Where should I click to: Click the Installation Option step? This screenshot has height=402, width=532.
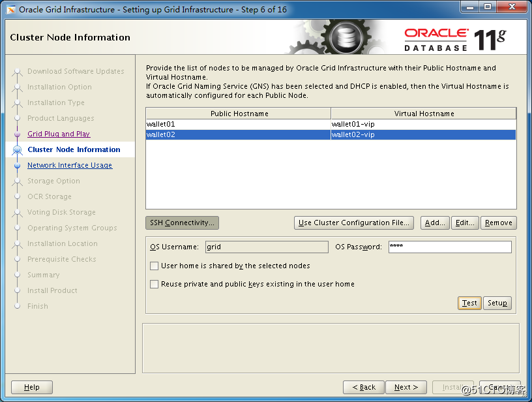(x=59, y=87)
